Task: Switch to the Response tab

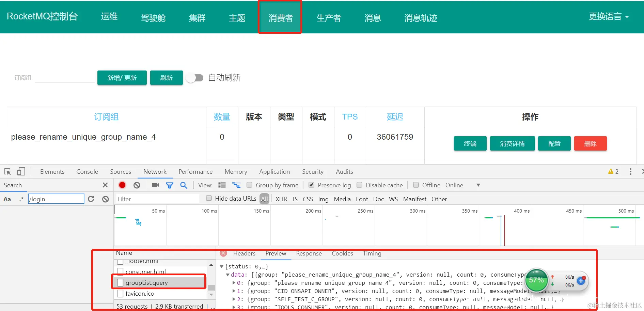Action: (x=309, y=253)
